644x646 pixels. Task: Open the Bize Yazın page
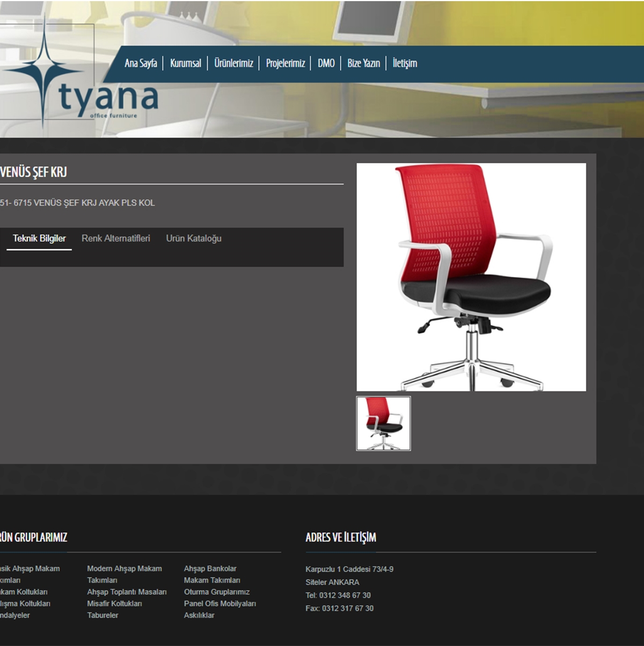363,63
